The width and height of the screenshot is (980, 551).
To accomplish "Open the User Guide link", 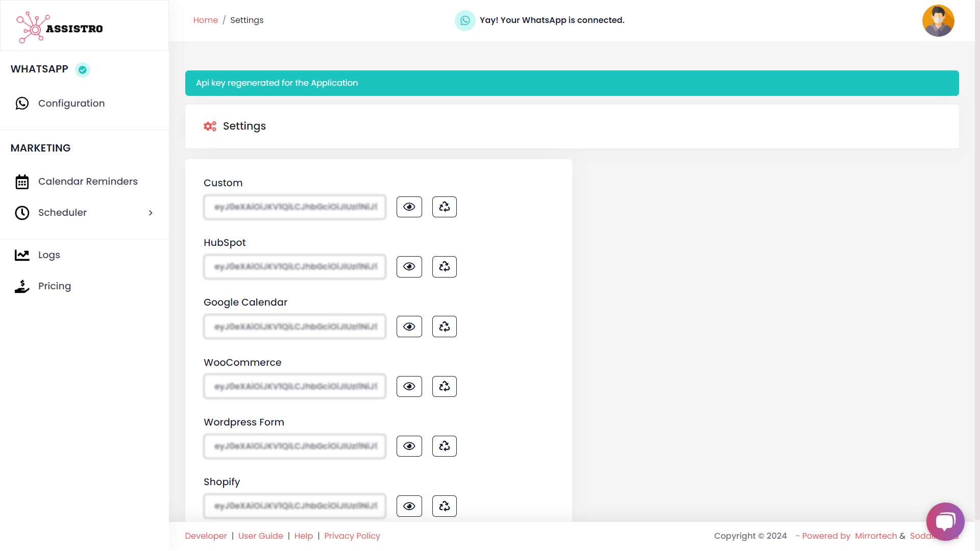I will (260, 536).
